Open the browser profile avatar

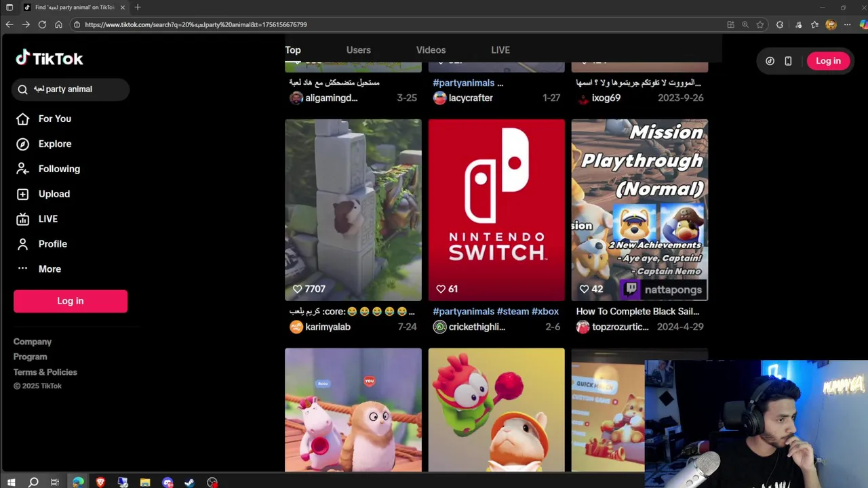831,24
